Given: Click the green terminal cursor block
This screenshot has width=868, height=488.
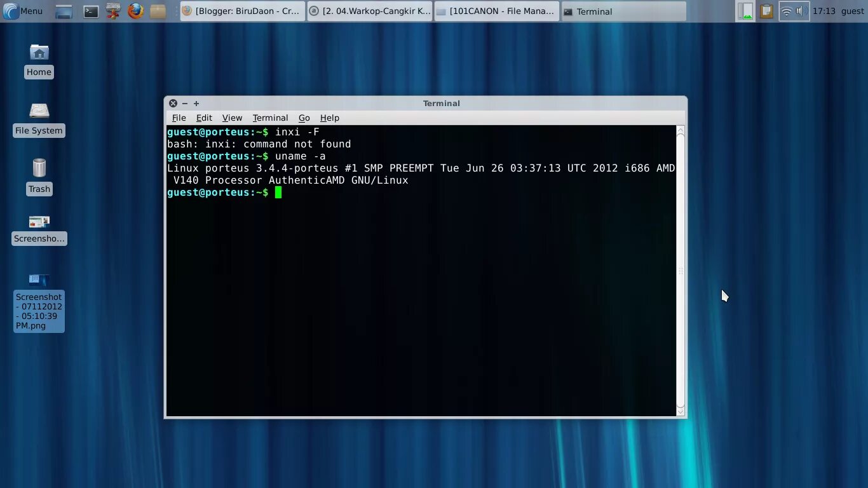Looking at the screenshot, I should coord(278,193).
